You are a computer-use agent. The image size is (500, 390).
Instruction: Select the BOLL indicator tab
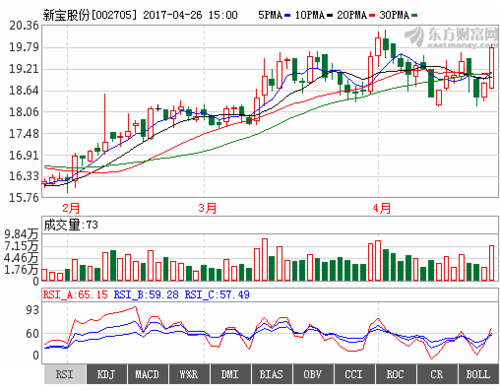pyautogui.click(x=478, y=374)
